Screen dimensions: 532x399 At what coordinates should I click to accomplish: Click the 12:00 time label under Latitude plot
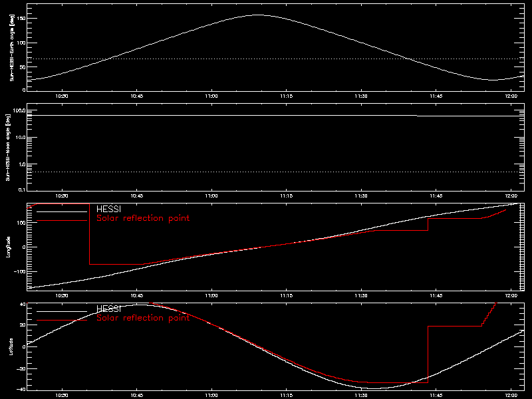(x=511, y=396)
